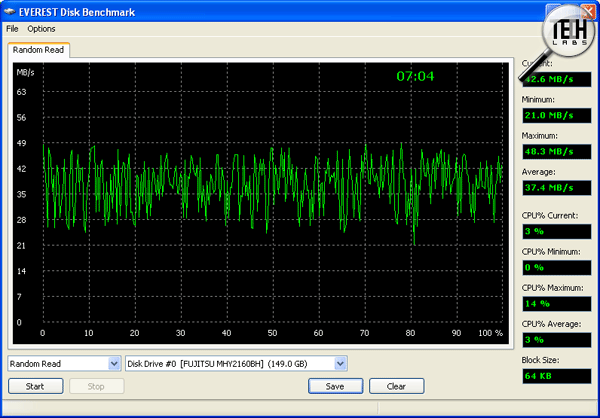Screen dimensions: 600x418
Task: Click the Minimum 21.0 MB/s value
Action: tap(556, 116)
